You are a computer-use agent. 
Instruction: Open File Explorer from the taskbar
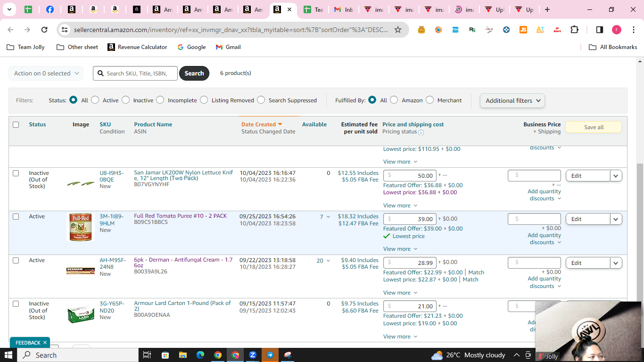pyautogui.click(x=182, y=355)
